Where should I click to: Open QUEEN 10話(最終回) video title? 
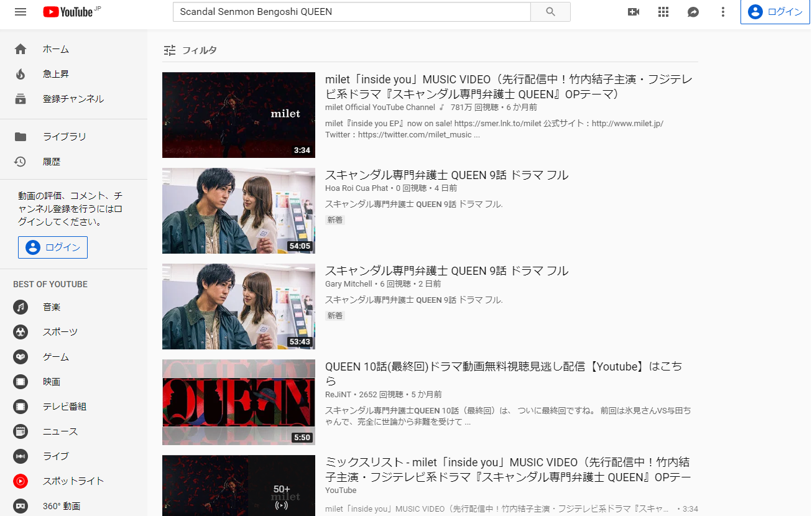click(x=504, y=374)
